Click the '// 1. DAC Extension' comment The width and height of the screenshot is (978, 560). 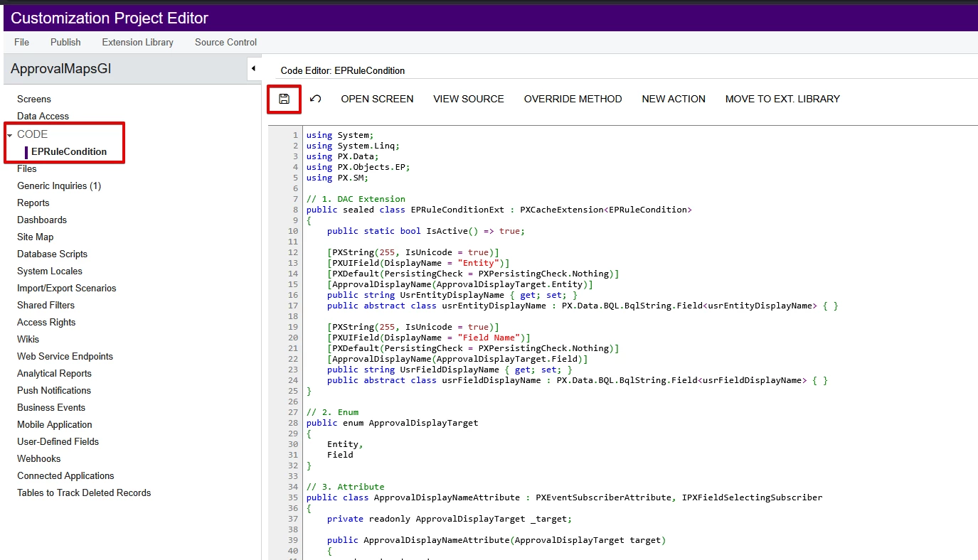tap(356, 199)
